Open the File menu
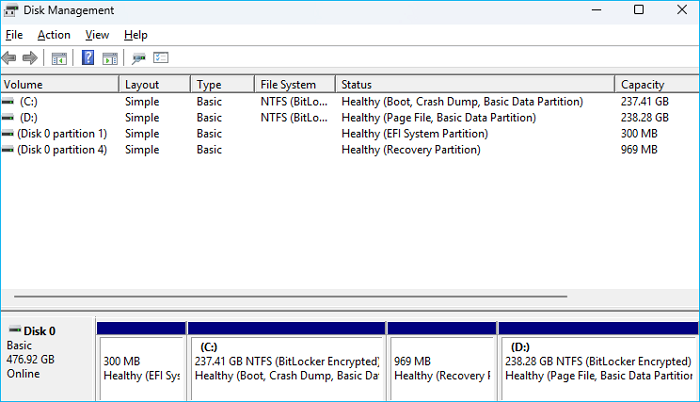The image size is (700, 402). tap(14, 35)
